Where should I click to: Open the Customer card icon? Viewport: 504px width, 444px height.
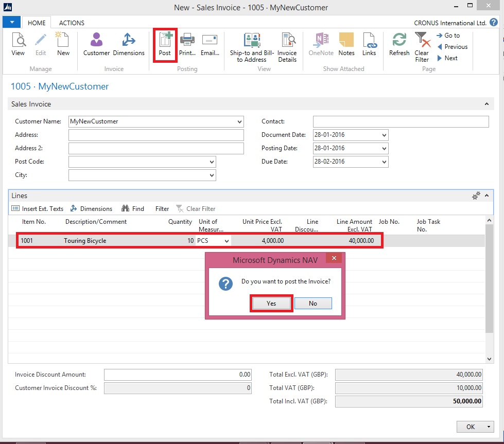(96, 45)
